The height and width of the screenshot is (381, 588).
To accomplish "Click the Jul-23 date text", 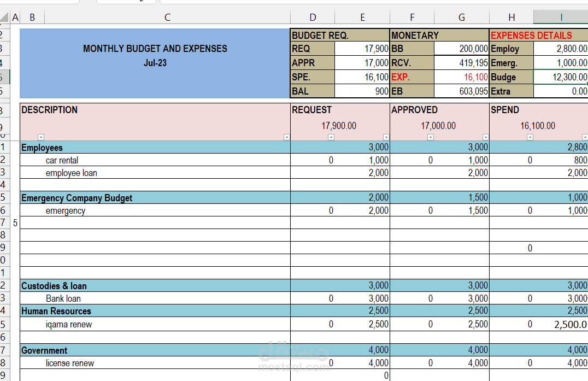I will (x=155, y=63).
